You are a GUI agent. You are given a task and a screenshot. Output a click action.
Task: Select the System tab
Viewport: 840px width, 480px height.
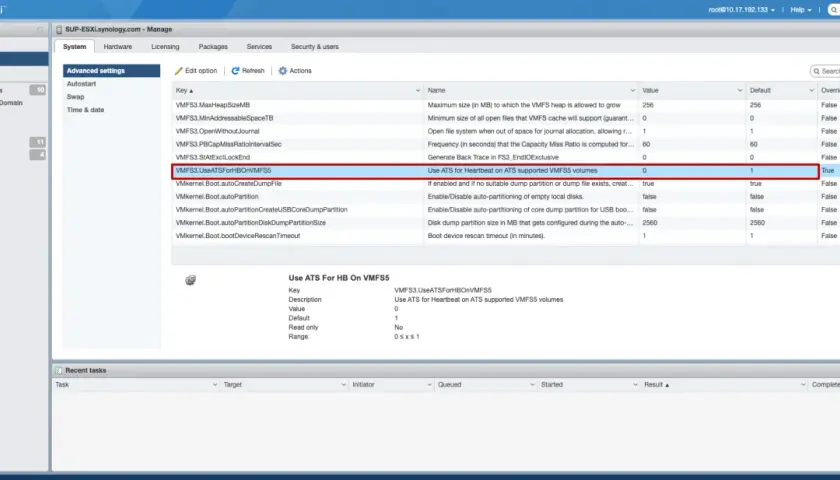click(x=74, y=47)
